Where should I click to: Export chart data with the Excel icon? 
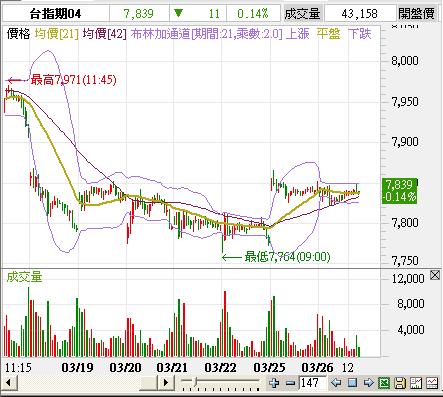click(x=384, y=382)
